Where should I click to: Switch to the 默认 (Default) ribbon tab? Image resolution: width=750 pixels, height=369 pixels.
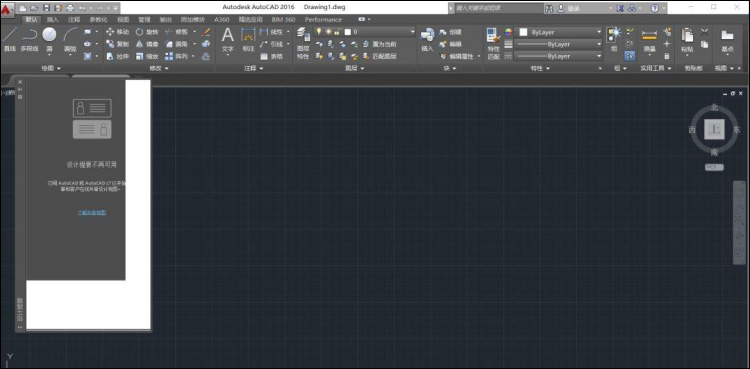(32, 20)
